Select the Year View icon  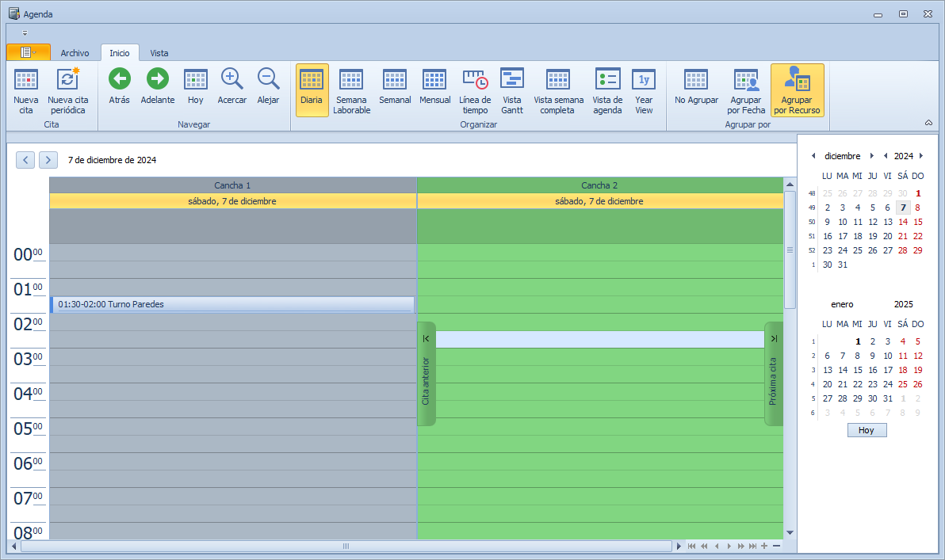click(644, 80)
